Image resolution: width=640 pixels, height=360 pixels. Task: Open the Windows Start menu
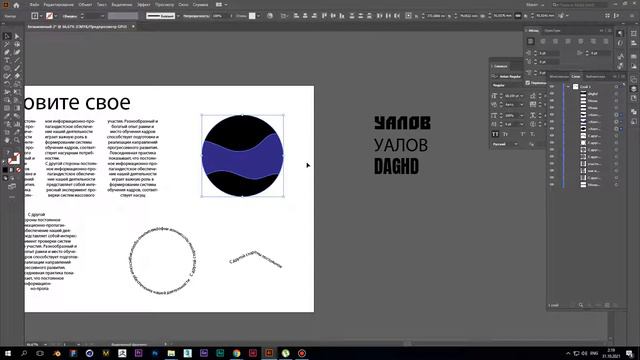(7, 353)
